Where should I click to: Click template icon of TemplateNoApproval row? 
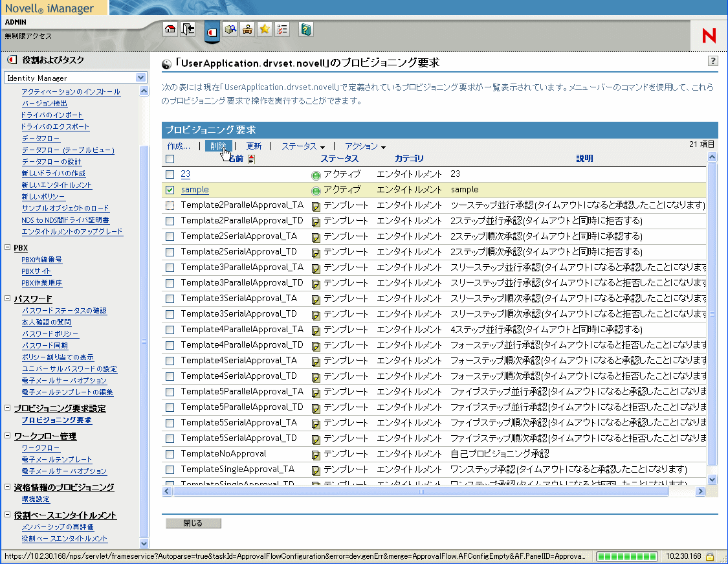point(316,455)
